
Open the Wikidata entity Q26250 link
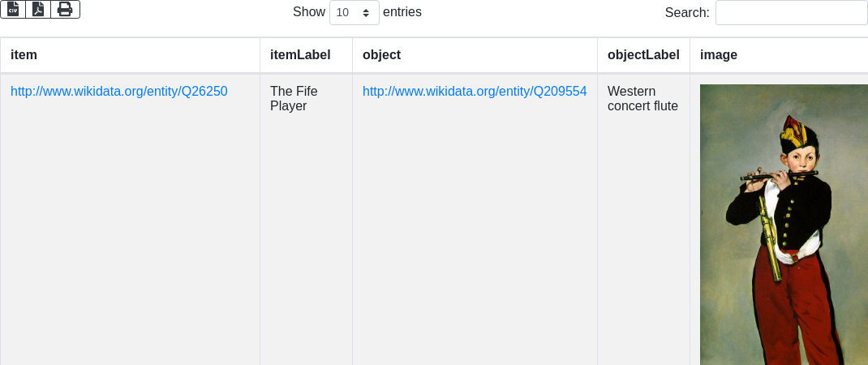(119, 92)
